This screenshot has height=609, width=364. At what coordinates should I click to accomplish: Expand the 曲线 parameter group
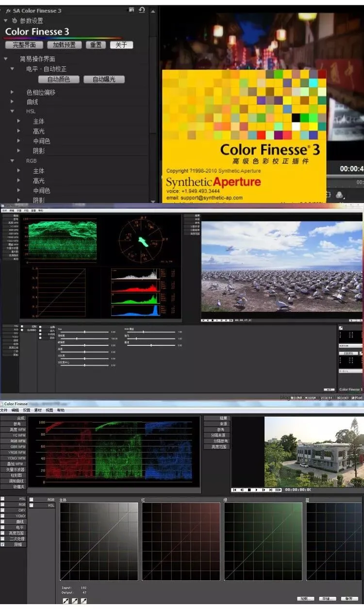(x=13, y=102)
